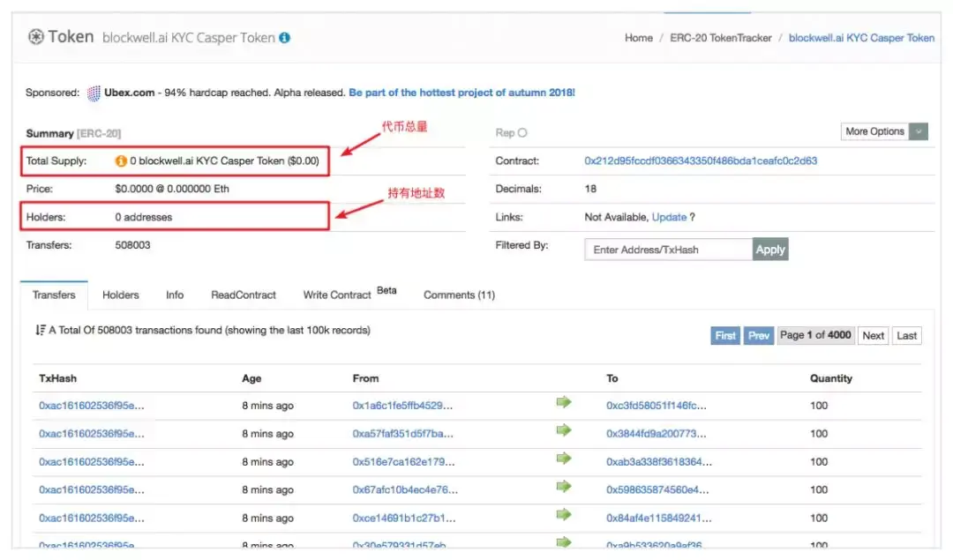
Task: Open recipient address 0xc3fd58051f146fc
Action: point(657,405)
